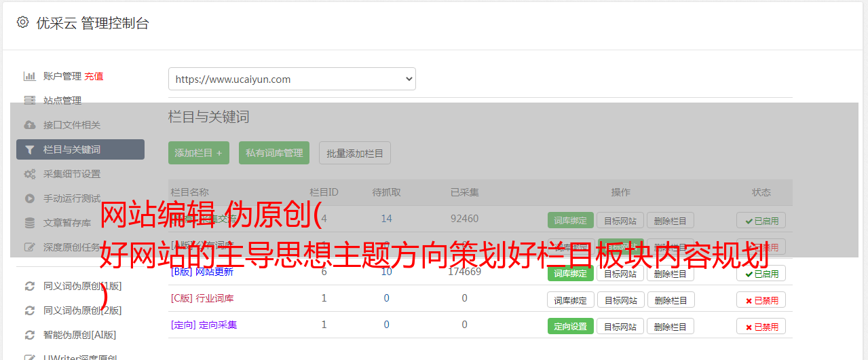The width and height of the screenshot is (868, 360).
Task: Click the gears icon beside 采集细节设置
Action: click(x=29, y=174)
